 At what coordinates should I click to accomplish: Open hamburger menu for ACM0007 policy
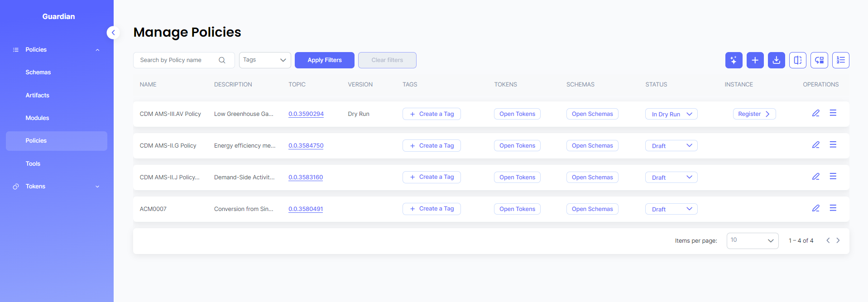[x=833, y=208]
